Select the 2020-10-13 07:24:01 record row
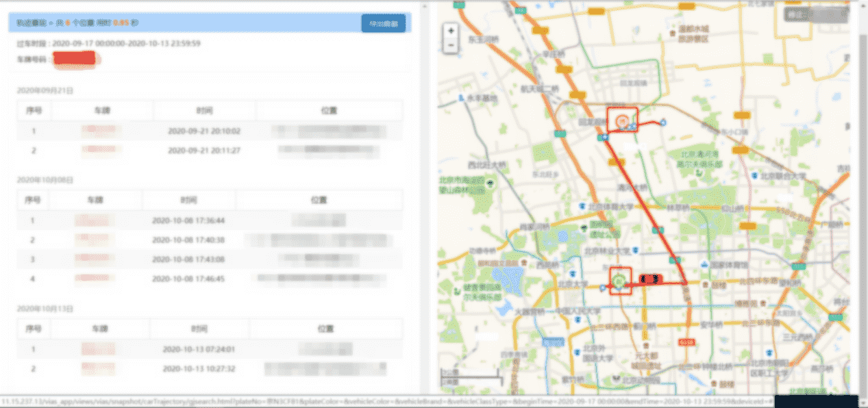The width and height of the screenshot is (868, 408). pyautogui.click(x=199, y=349)
